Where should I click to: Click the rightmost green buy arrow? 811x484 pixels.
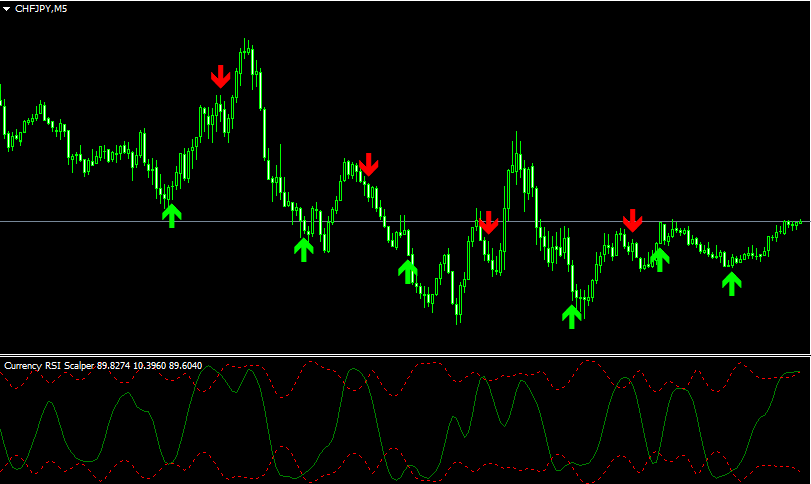tap(733, 284)
